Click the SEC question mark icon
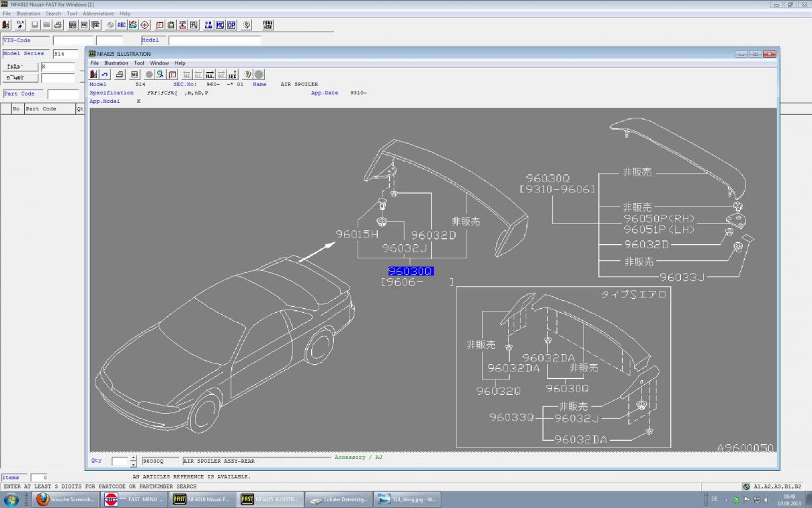812x508 pixels. [233, 75]
